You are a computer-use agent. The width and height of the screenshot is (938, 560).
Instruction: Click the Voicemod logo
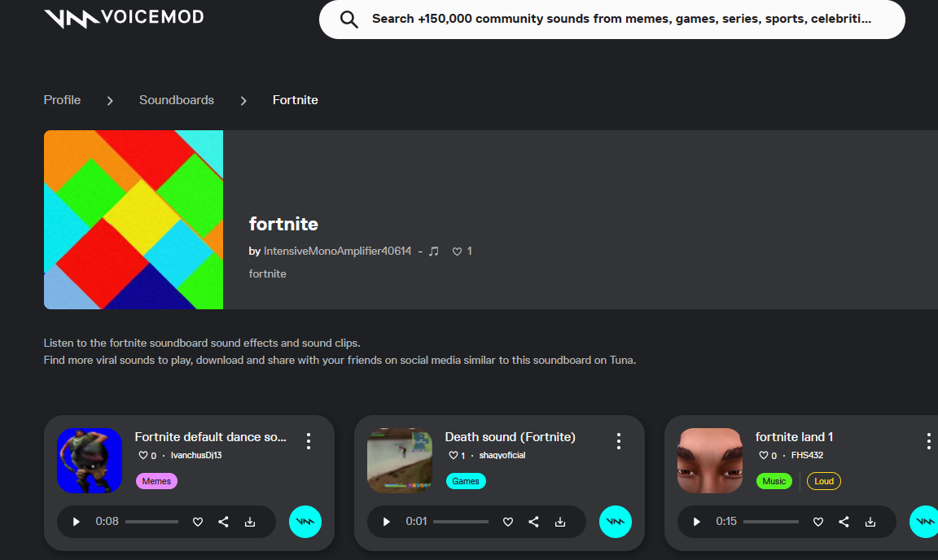coord(124,18)
